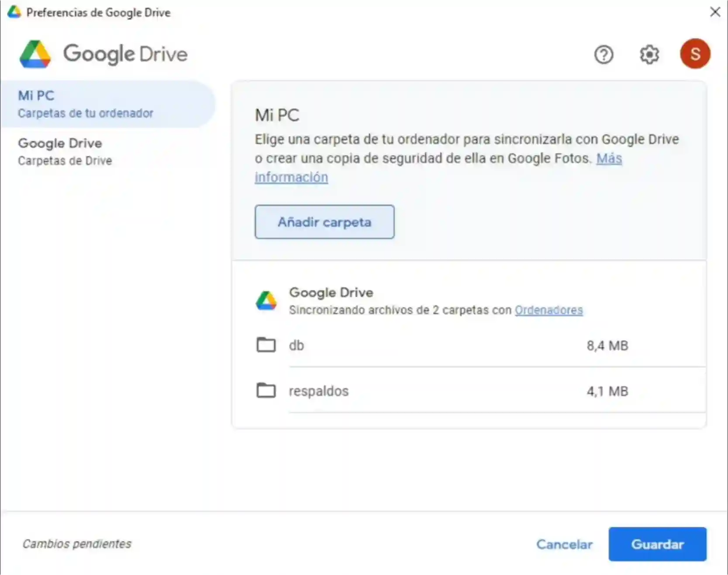The height and width of the screenshot is (575, 728).
Task: Click the respaldos folder icon
Action: click(x=266, y=390)
